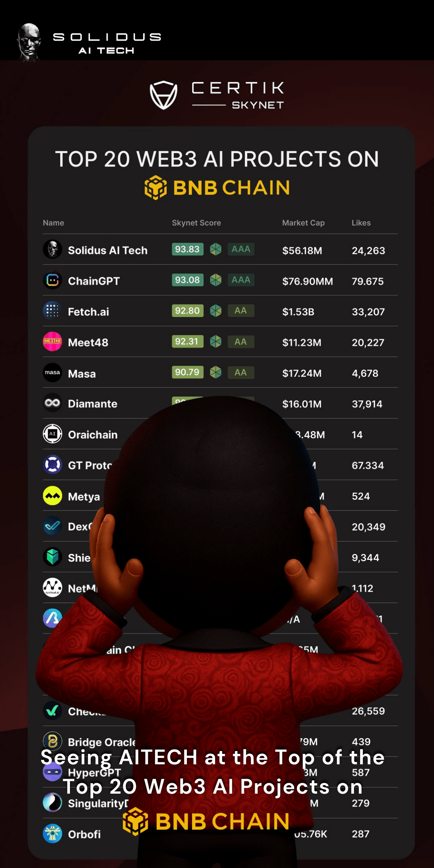The image size is (434, 868).
Task: Click ChainGPT's AAA rating badge
Action: coord(241,280)
